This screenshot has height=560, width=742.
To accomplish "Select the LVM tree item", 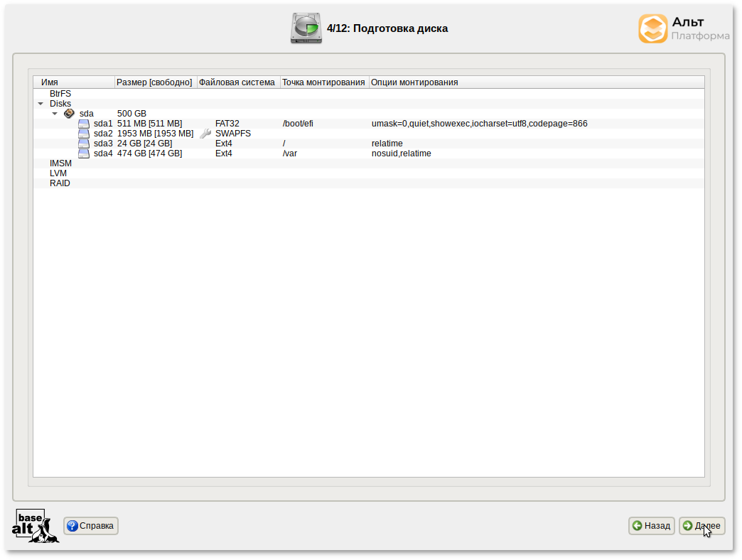I will tap(58, 173).
